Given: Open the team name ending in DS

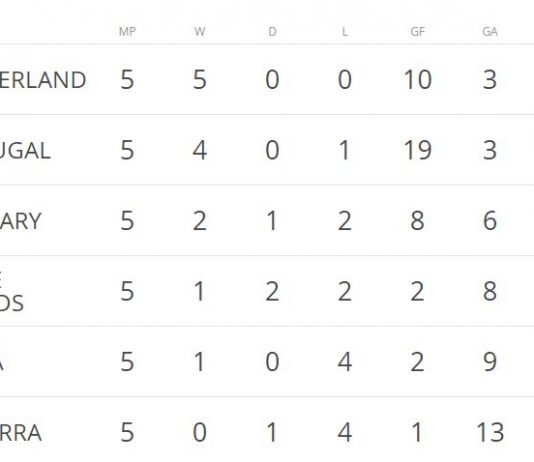Looking at the screenshot, I should [12, 303].
